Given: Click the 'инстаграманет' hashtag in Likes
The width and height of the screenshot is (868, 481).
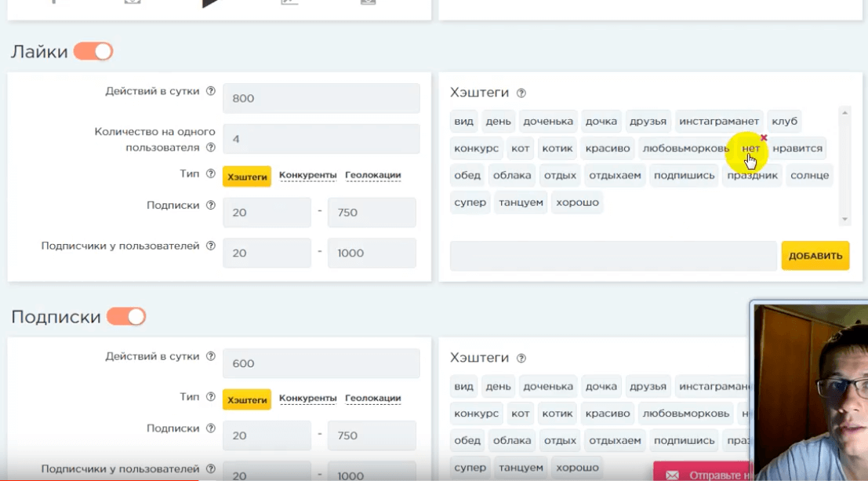Looking at the screenshot, I should (719, 122).
